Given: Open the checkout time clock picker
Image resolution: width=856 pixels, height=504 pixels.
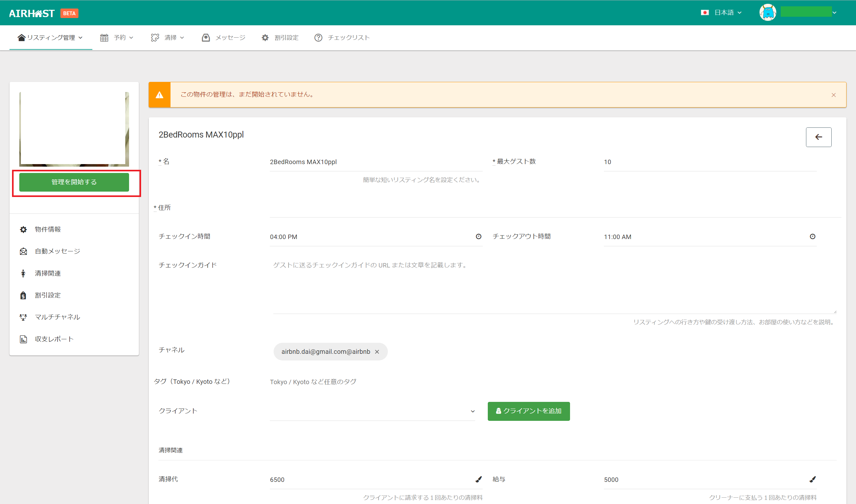Looking at the screenshot, I should click(x=812, y=237).
